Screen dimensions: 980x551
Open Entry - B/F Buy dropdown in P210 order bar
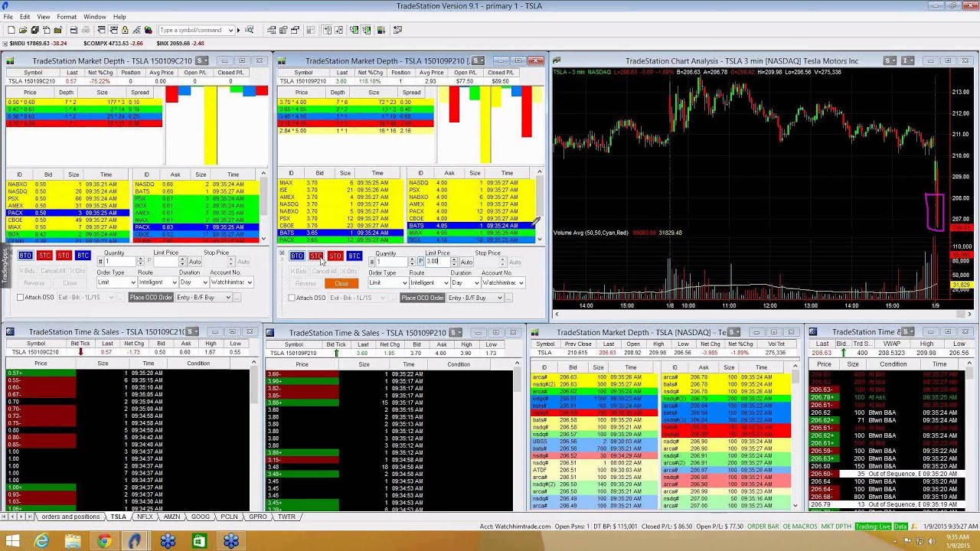(x=499, y=298)
